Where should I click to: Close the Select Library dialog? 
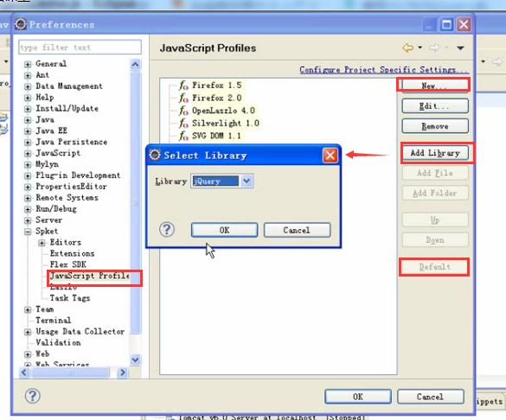click(x=330, y=156)
